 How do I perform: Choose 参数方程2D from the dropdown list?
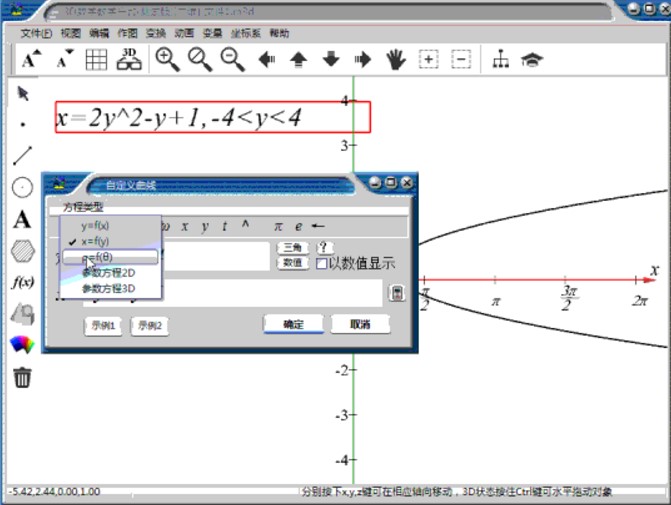[107, 272]
